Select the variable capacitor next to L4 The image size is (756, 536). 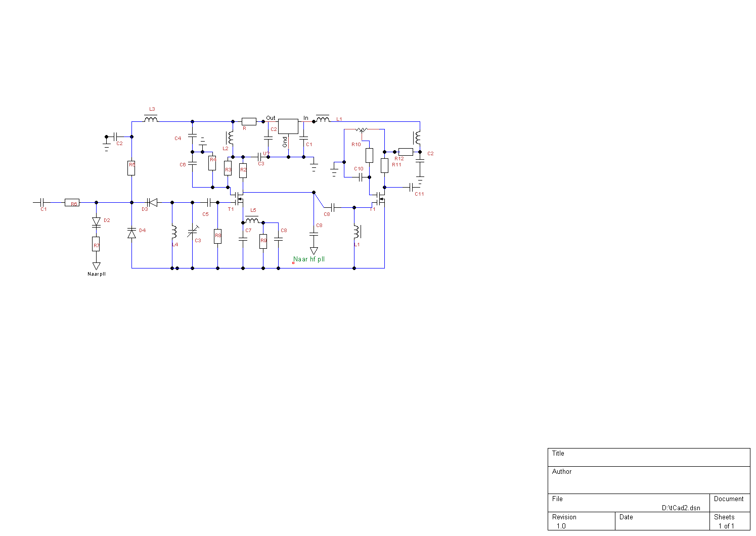pos(192,232)
